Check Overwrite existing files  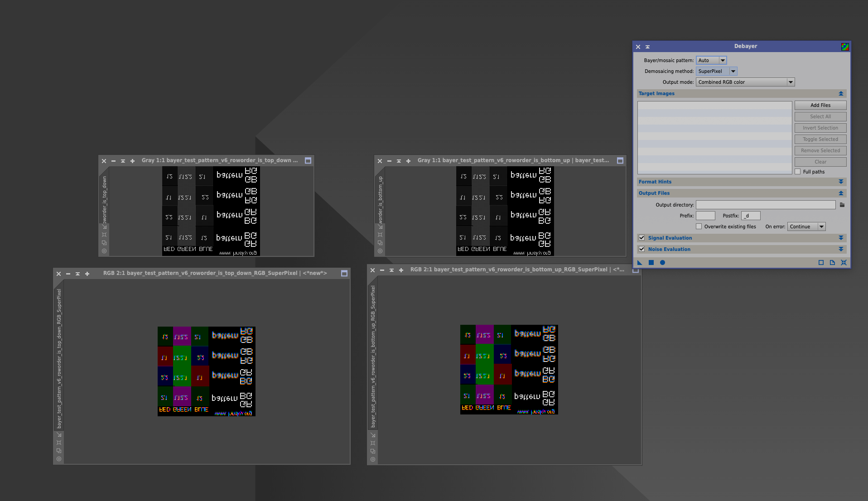pyautogui.click(x=699, y=226)
